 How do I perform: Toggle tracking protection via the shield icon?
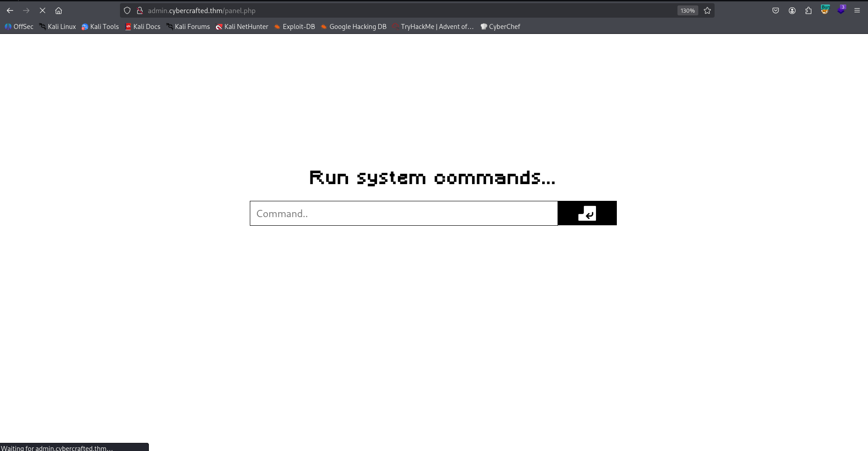click(127, 10)
